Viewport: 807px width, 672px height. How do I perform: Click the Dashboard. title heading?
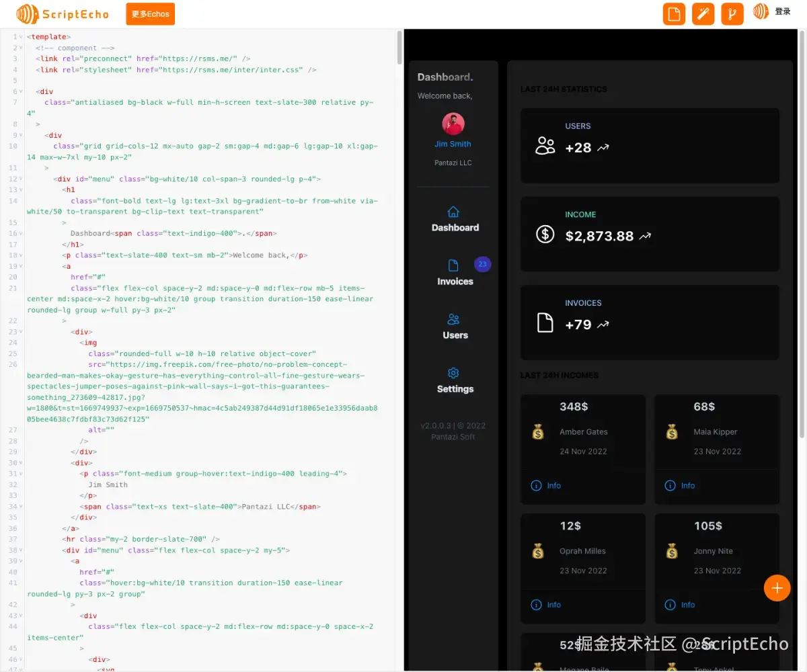445,77
